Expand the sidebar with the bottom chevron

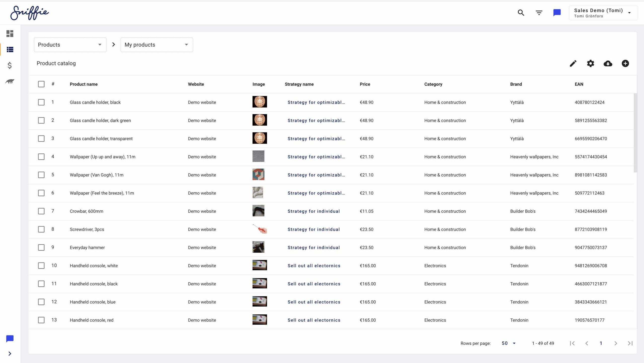pyautogui.click(x=10, y=354)
